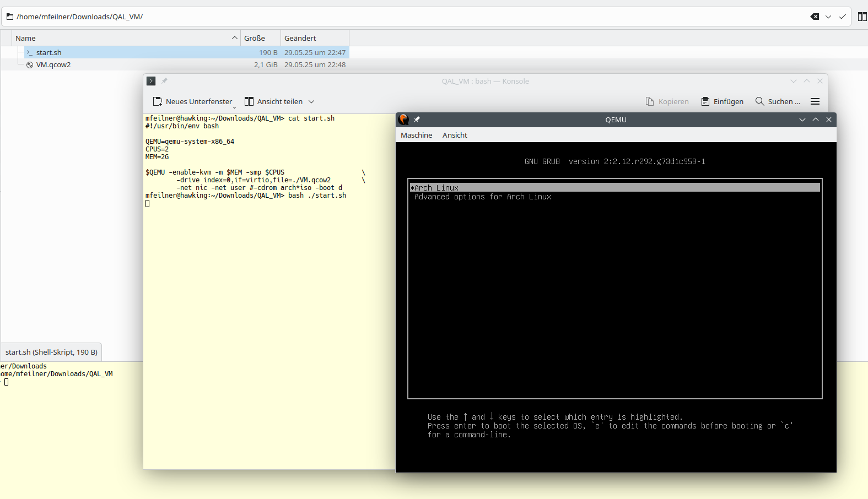Click the 29.05.25 um 22:48 date cell

point(315,64)
